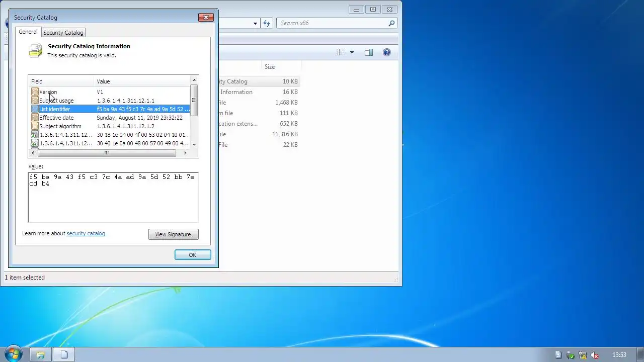Select the extension row with value starting 30 40
This screenshot has width=644, height=362.
(110, 143)
